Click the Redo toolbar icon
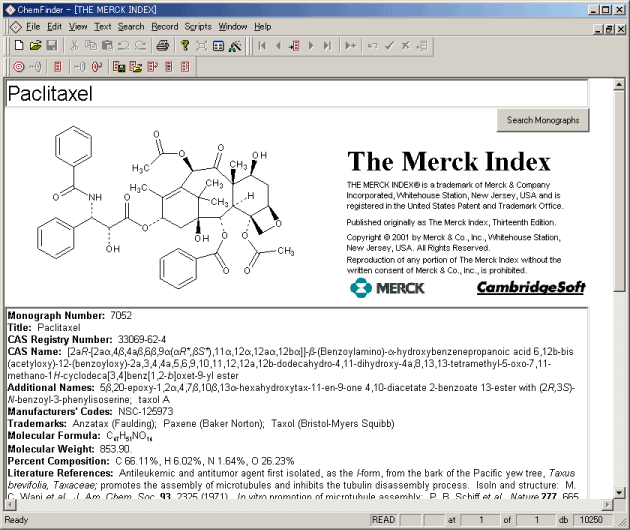 140,45
